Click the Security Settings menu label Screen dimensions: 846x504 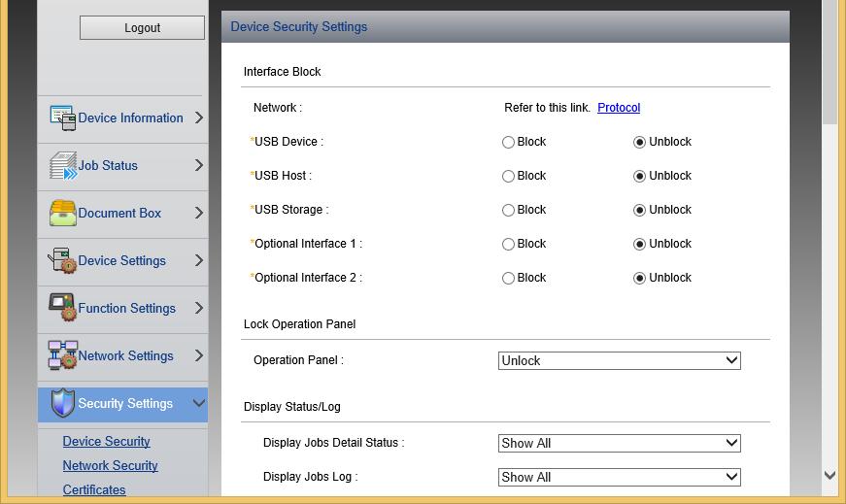125,403
